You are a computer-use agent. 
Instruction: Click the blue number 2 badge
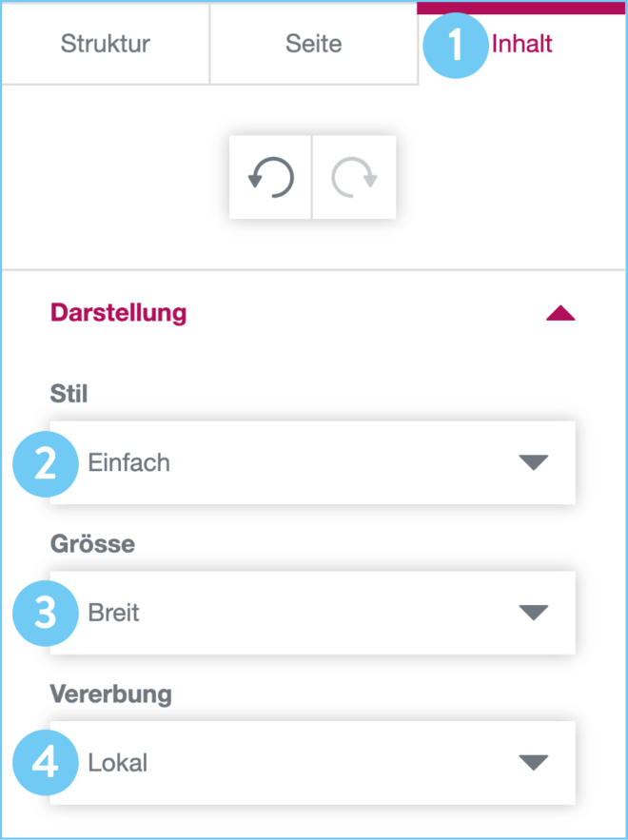click(45, 463)
